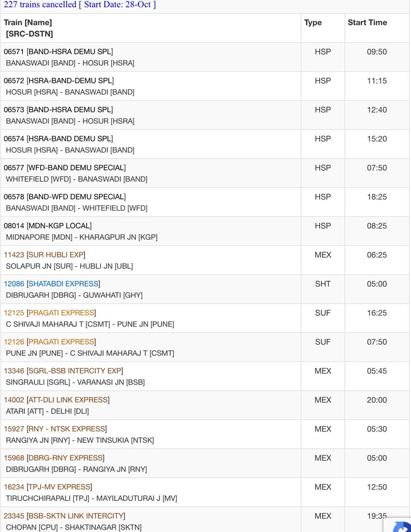Click the Start Time column header
This screenshot has height=532, width=411.
[x=367, y=22]
